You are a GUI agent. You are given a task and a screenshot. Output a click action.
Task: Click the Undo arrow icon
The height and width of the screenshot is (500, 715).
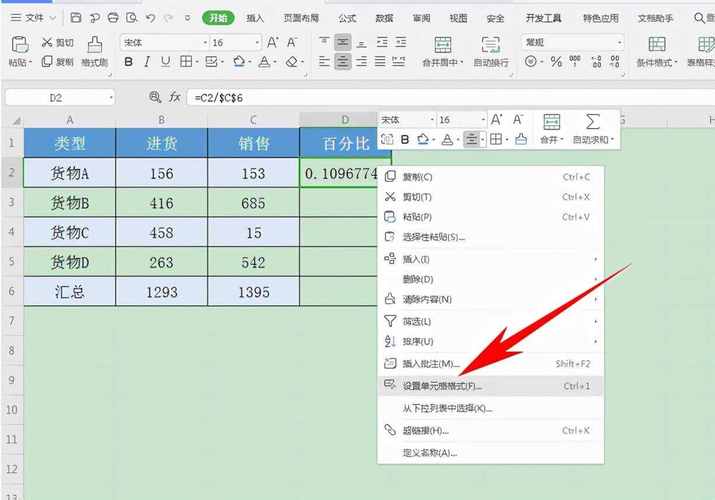pyautogui.click(x=150, y=18)
